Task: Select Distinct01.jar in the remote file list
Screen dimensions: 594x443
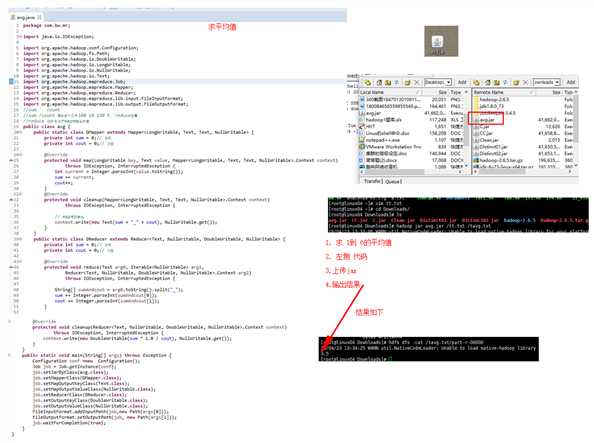Action: (494, 147)
